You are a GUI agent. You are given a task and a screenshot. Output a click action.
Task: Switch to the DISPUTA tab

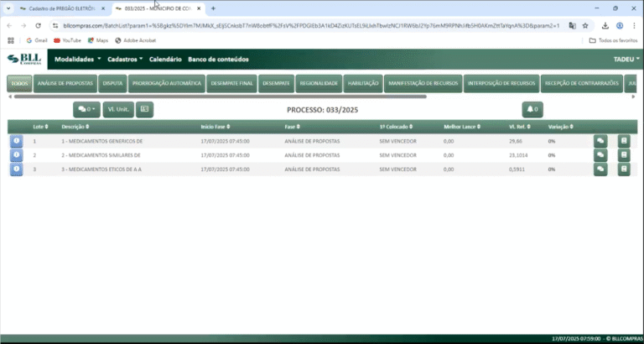[x=112, y=83]
